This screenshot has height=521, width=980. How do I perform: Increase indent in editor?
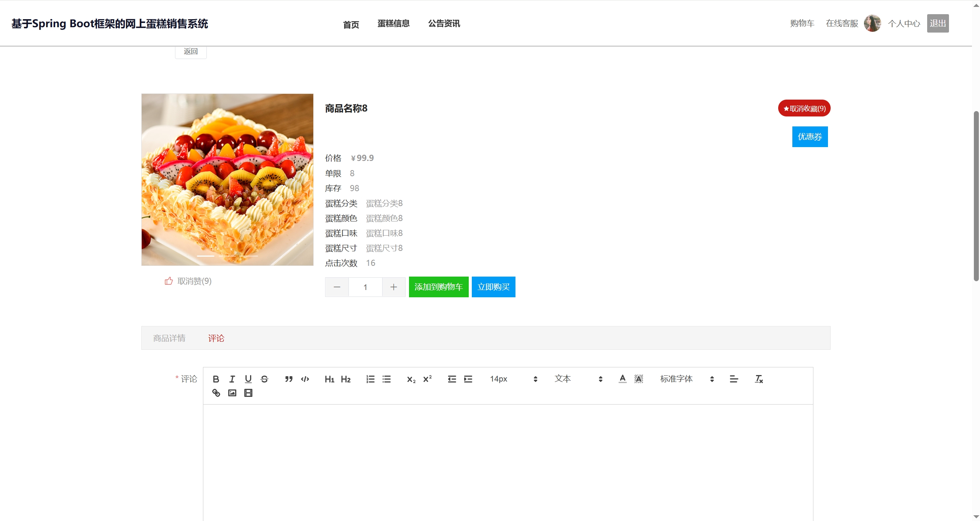coord(468,379)
